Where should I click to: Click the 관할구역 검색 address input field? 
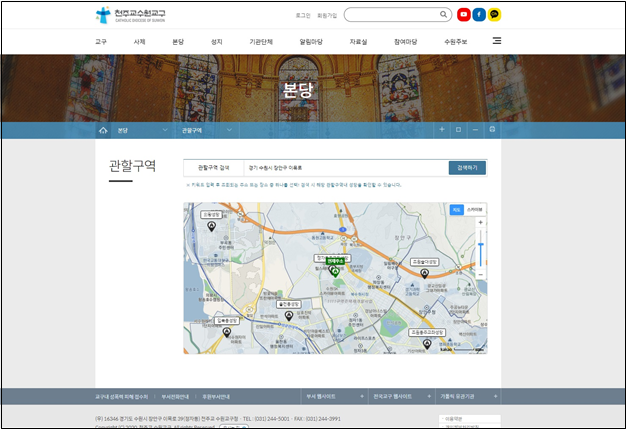click(346, 168)
